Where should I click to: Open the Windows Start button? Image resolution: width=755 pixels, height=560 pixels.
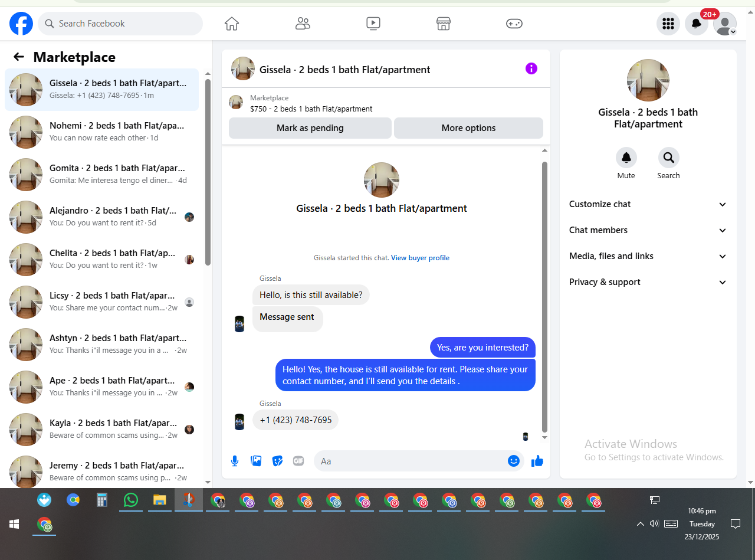tap(14, 524)
